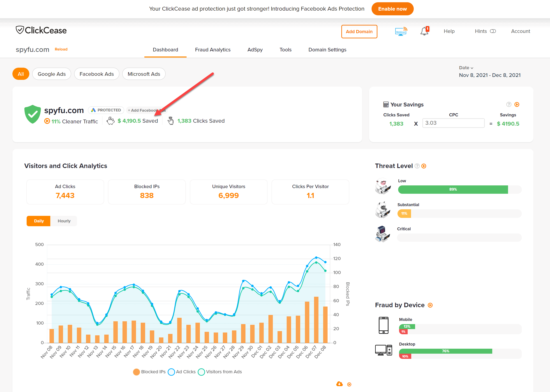Open Your Savings help question mark

tap(509, 104)
